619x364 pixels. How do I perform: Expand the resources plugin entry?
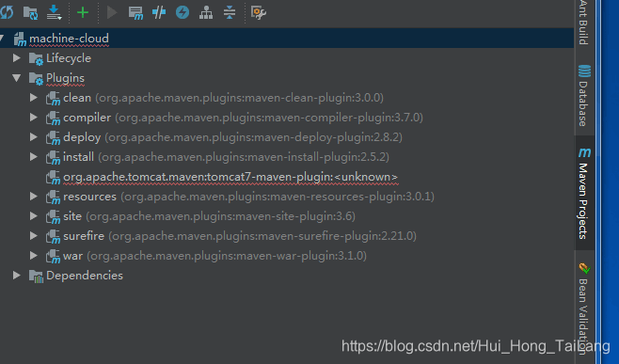tap(34, 197)
